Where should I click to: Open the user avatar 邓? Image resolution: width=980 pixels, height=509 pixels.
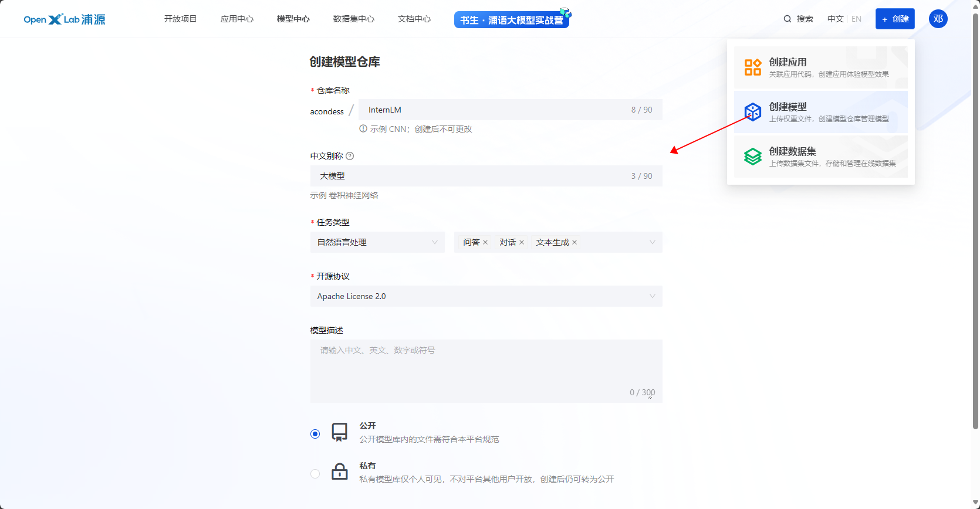pyautogui.click(x=938, y=19)
